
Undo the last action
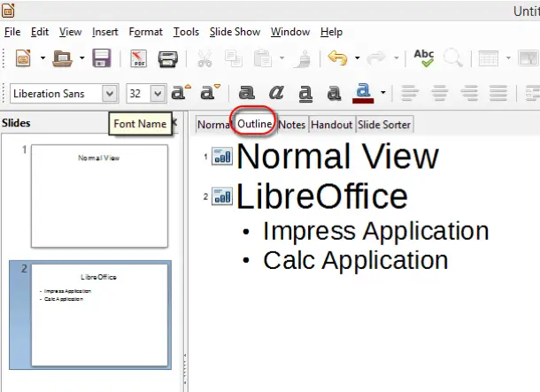[337, 58]
